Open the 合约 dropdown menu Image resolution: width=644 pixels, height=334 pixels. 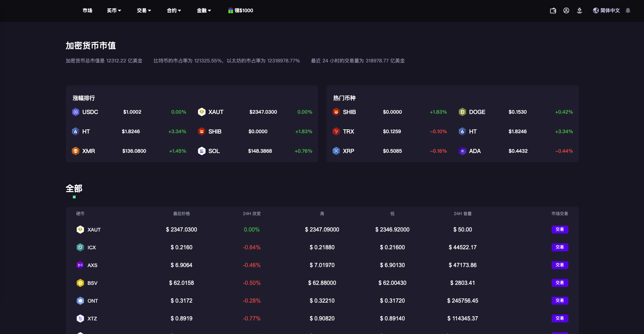(174, 10)
